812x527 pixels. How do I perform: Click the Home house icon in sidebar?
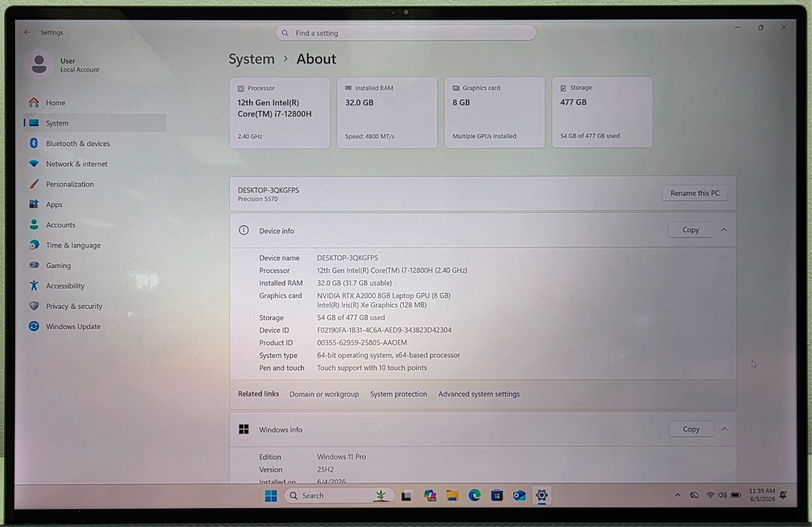pyautogui.click(x=34, y=103)
